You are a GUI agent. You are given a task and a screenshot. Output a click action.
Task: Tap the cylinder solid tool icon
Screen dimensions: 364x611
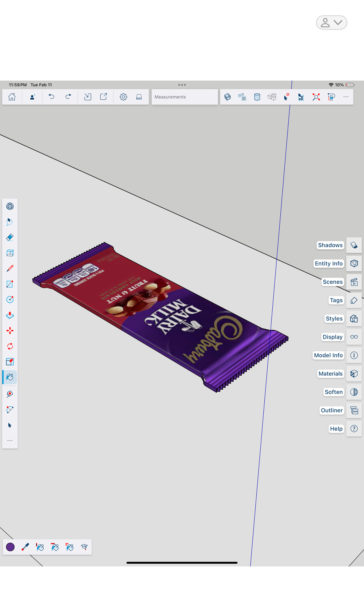pos(257,97)
